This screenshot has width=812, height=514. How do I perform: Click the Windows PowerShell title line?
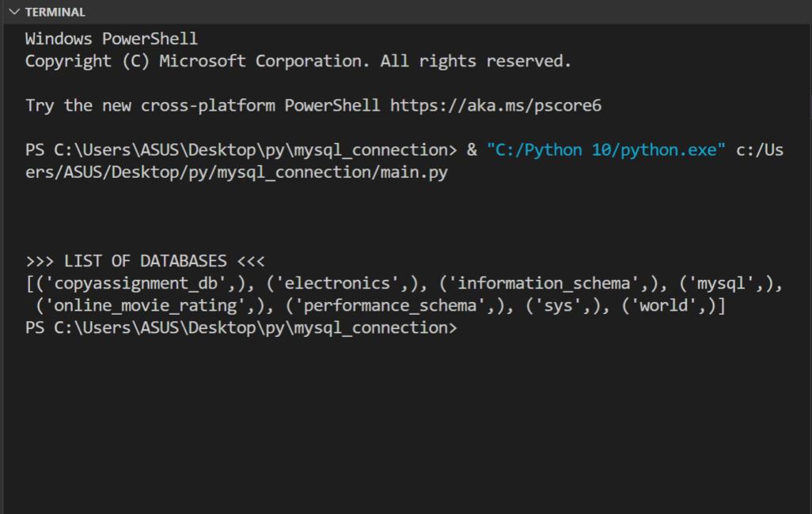111,39
